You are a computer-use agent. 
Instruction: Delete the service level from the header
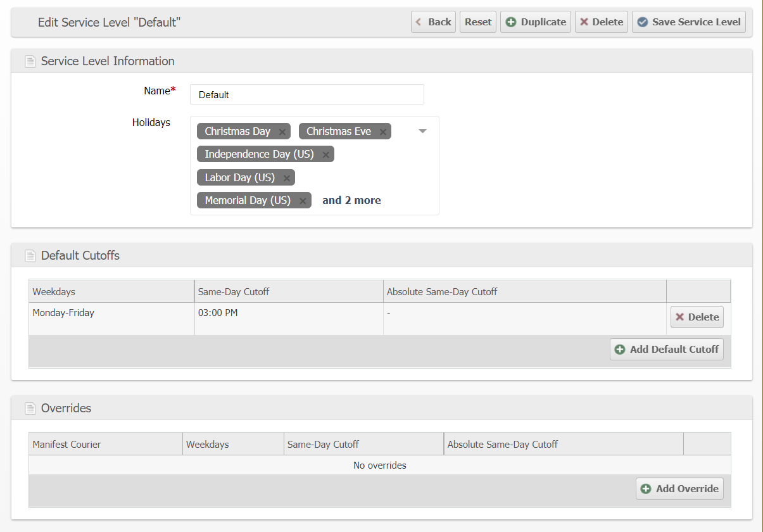click(x=602, y=22)
